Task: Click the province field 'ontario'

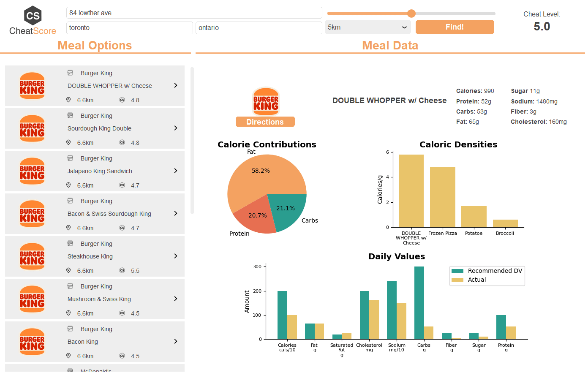Action: 259,28
